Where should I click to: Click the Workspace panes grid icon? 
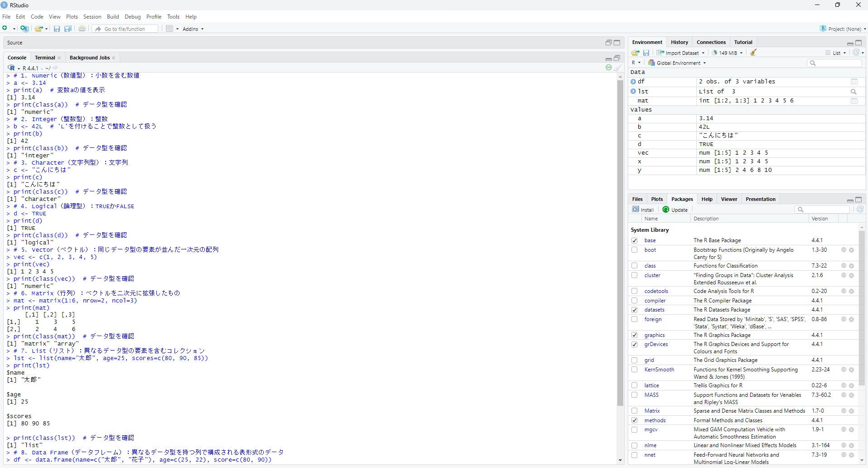[x=170, y=29]
